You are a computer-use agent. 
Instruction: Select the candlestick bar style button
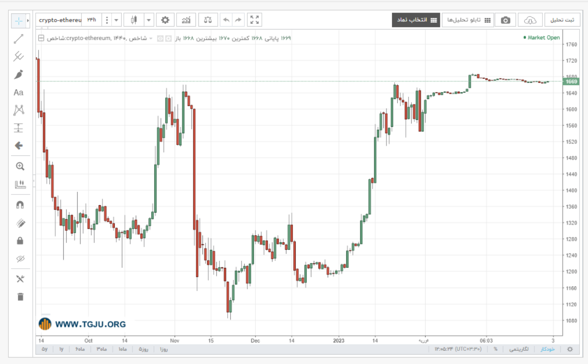[x=134, y=20]
